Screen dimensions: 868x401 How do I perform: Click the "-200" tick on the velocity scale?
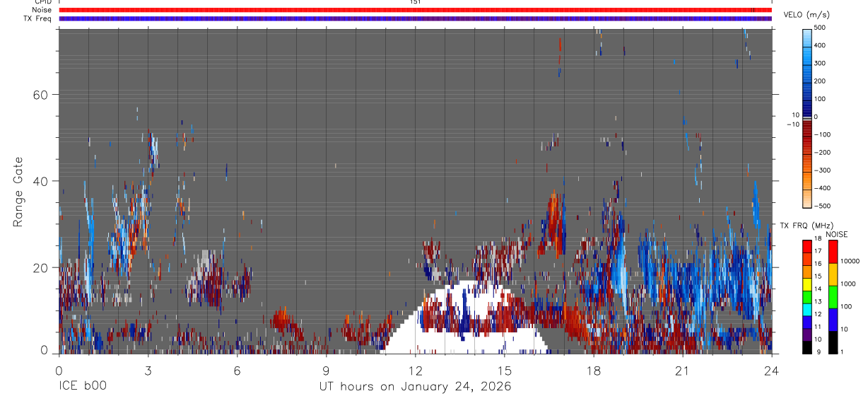pyautogui.click(x=822, y=153)
